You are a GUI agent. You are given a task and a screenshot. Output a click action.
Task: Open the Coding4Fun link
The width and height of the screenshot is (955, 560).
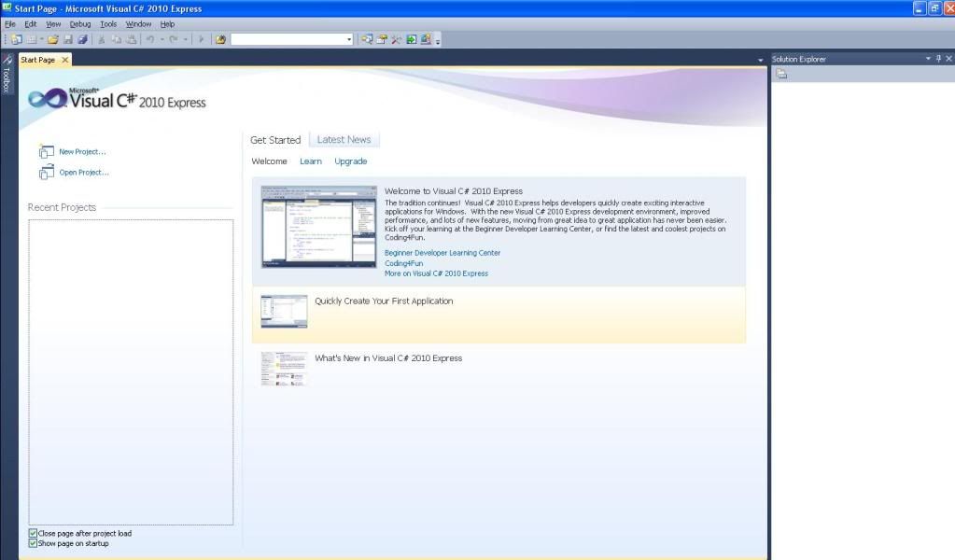[404, 263]
